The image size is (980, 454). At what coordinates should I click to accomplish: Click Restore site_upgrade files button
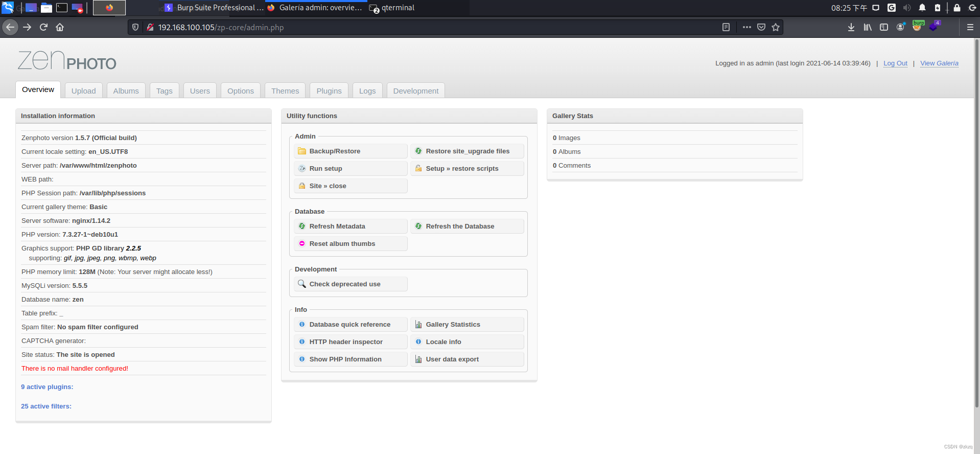pyautogui.click(x=467, y=151)
